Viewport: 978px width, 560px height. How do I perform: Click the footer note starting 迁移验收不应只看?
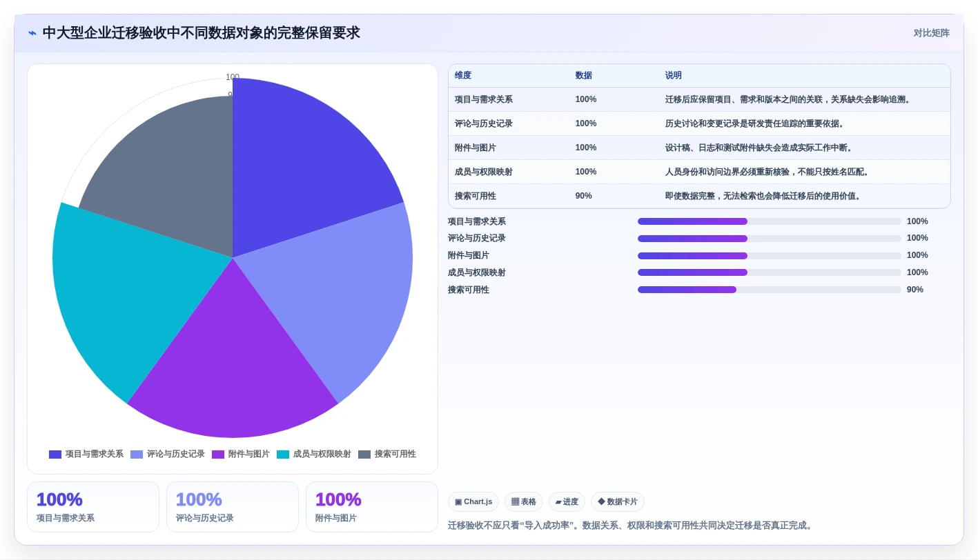(632, 526)
